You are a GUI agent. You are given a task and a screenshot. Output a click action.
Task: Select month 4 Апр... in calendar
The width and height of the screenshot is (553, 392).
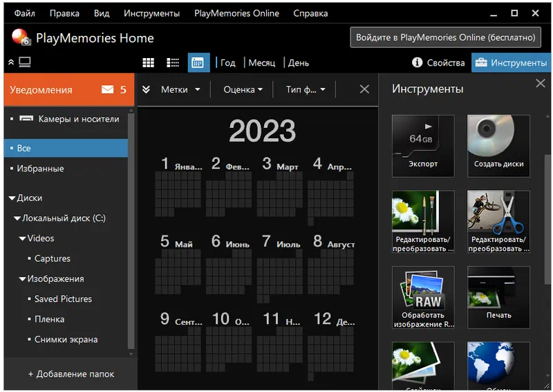331,191
